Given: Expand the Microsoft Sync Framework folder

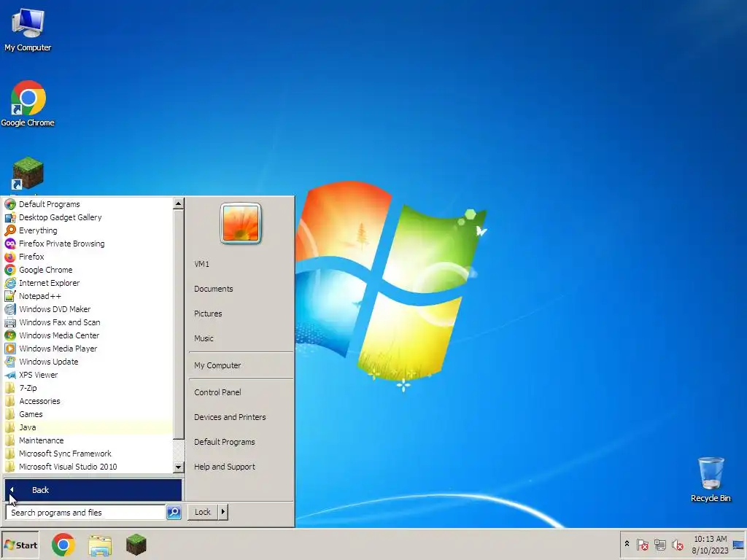Looking at the screenshot, I should [88, 454].
